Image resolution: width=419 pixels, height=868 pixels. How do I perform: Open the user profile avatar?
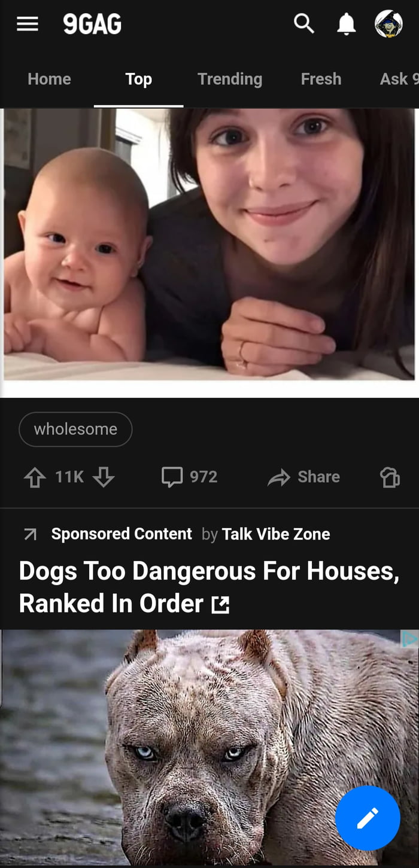click(x=388, y=24)
